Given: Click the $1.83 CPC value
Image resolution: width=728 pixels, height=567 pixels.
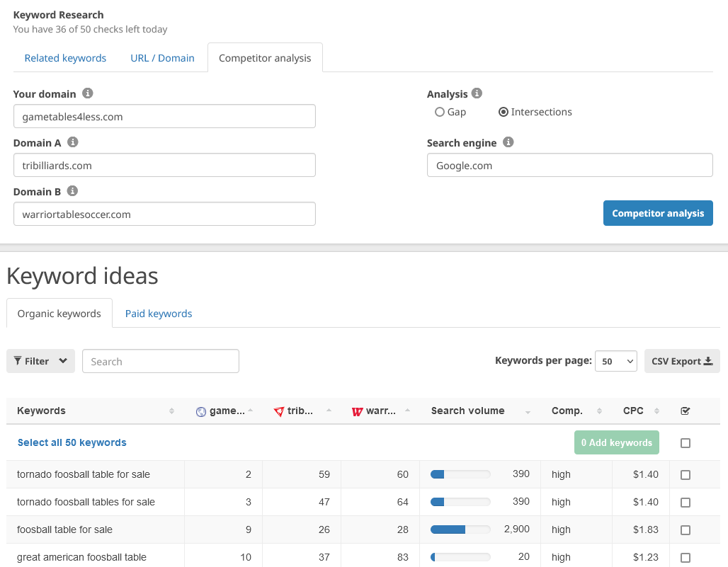Looking at the screenshot, I should 645,529.
